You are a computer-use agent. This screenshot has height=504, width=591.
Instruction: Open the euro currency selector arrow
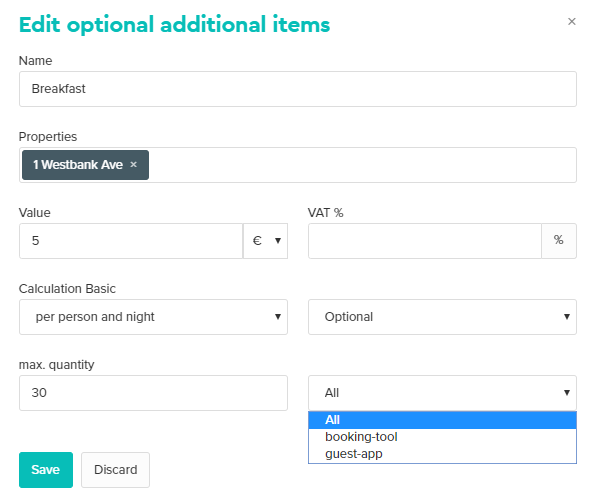(278, 241)
